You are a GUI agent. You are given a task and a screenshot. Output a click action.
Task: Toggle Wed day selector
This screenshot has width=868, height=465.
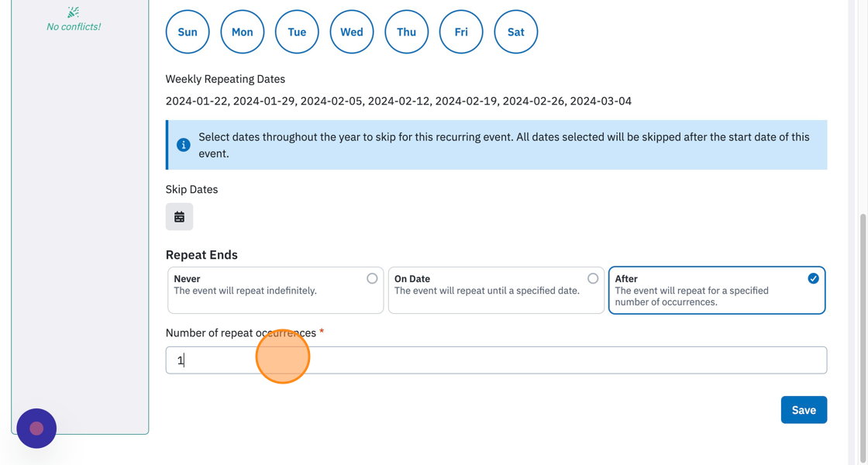pyautogui.click(x=352, y=32)
